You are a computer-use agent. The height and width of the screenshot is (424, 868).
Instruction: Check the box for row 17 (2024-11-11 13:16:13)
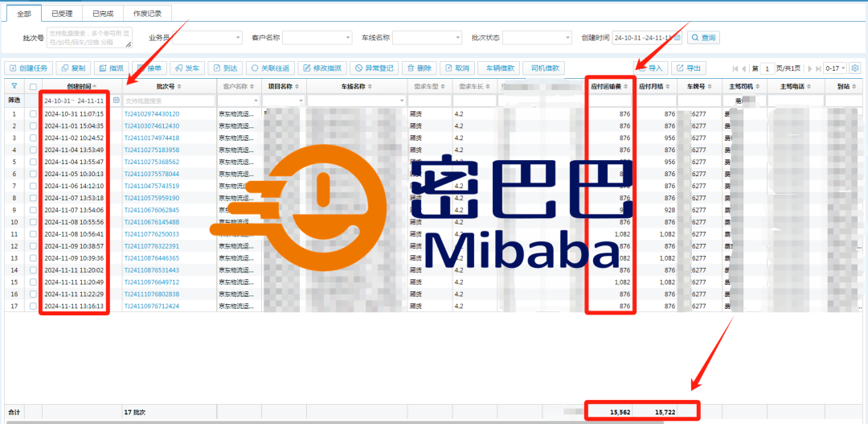(33, 306)
